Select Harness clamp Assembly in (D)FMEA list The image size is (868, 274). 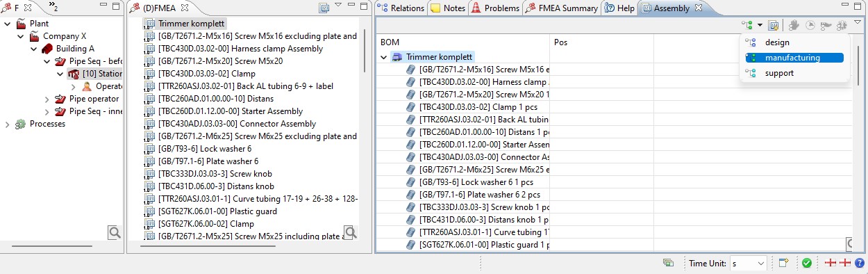(240, 49)
